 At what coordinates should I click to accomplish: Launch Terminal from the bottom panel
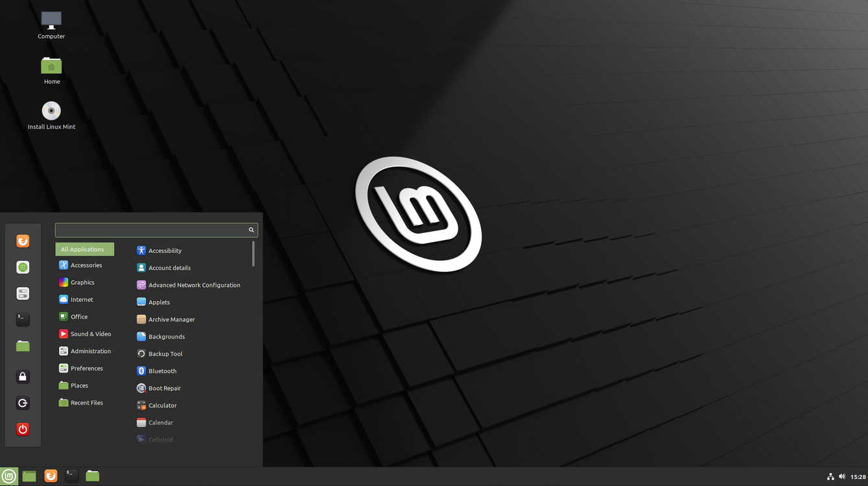(x=72, y=476)
